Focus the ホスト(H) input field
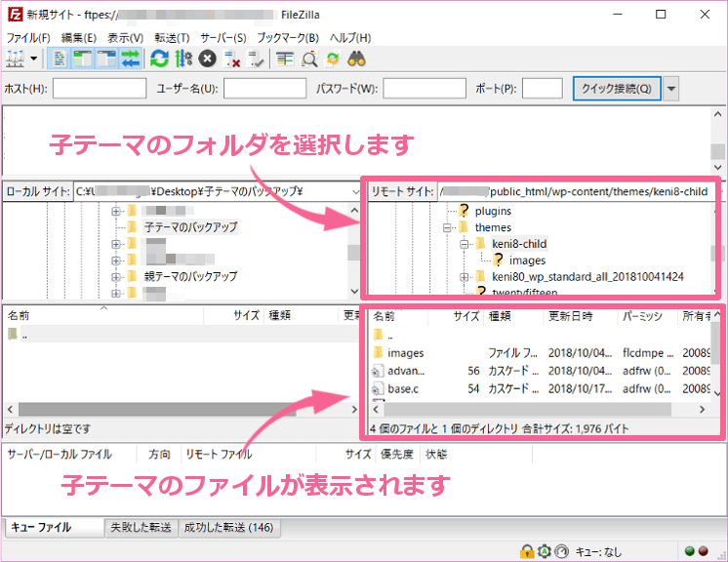The height and width of the screenshot is (562, 728). pyautogui.click(x=100, y=88)
